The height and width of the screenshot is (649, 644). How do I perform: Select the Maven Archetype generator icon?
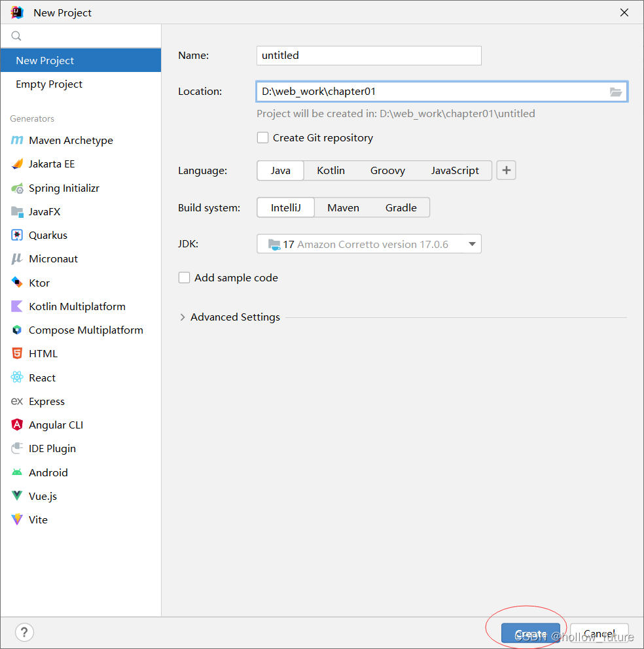(17, 140)
